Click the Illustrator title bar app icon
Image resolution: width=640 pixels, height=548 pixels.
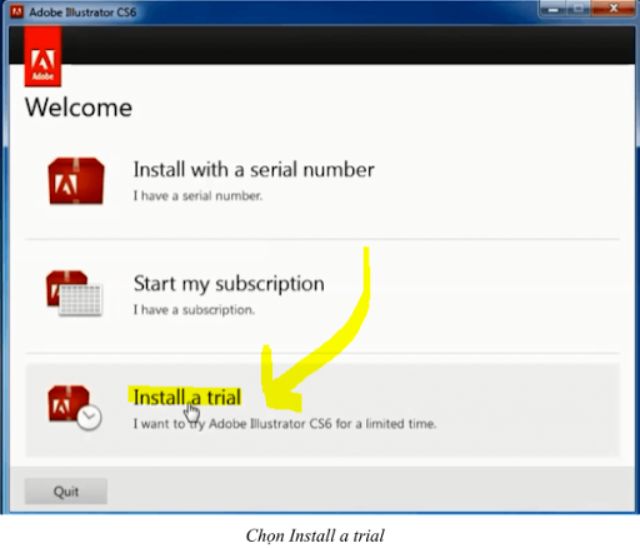click(17, 12)
